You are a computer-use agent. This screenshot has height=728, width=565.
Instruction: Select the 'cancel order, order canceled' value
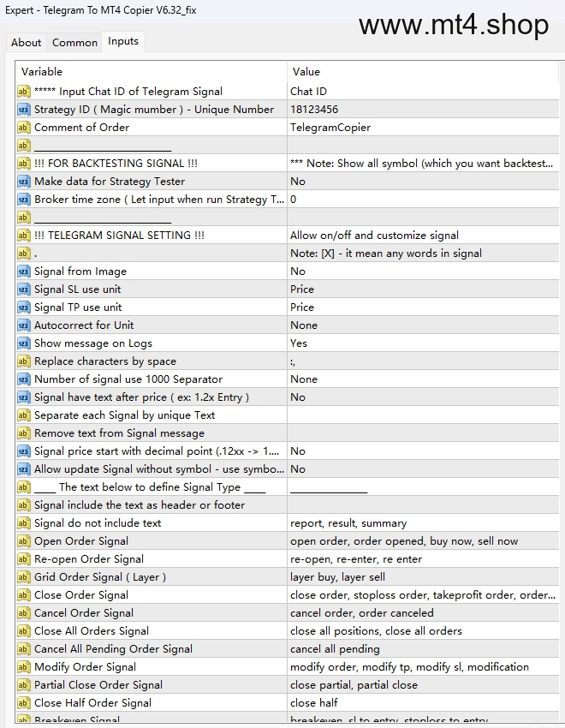(x=423, y=613)
